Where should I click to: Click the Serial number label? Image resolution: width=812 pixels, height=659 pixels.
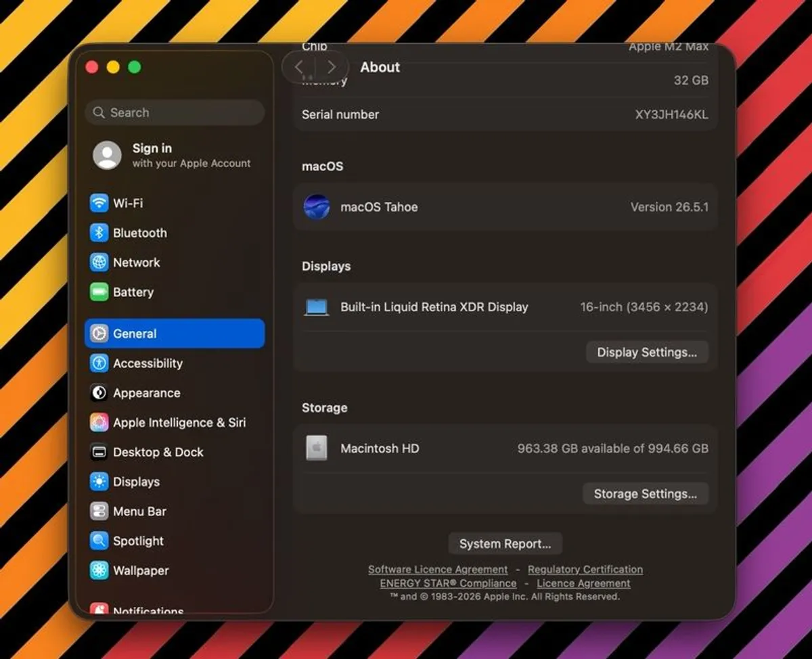pyautogui.click(x=340, y=114)
